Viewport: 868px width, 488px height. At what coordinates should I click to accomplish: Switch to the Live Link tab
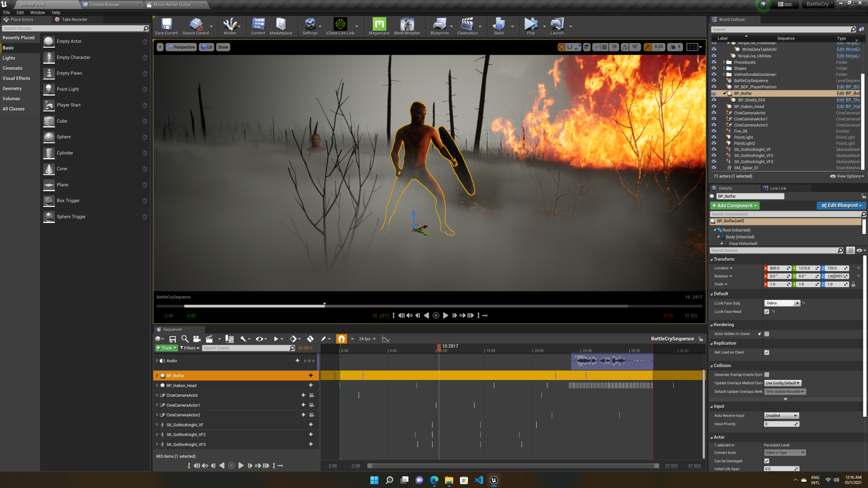(778, 188)
